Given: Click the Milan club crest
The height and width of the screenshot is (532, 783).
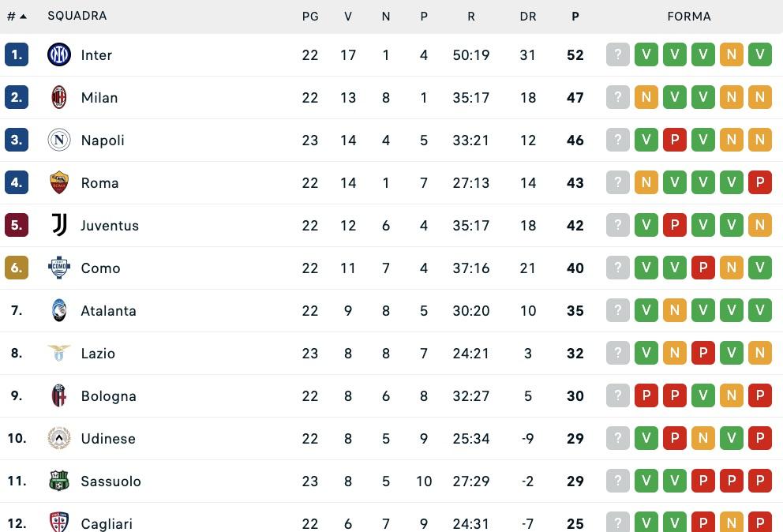Looking at the screenshot, I should [x=59, y=97].
